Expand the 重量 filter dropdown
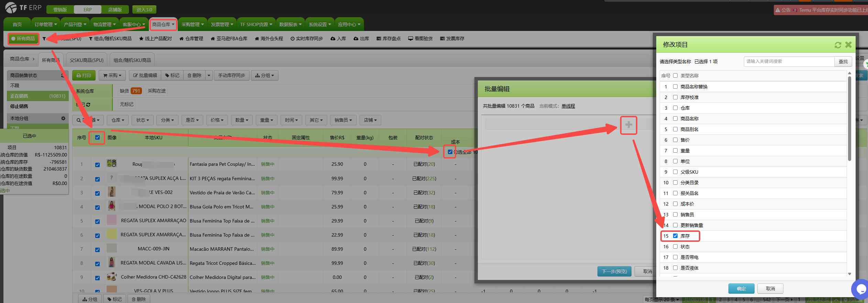This screenshot has height=303, width=868. pyautogui.click(x=266, y=120)
